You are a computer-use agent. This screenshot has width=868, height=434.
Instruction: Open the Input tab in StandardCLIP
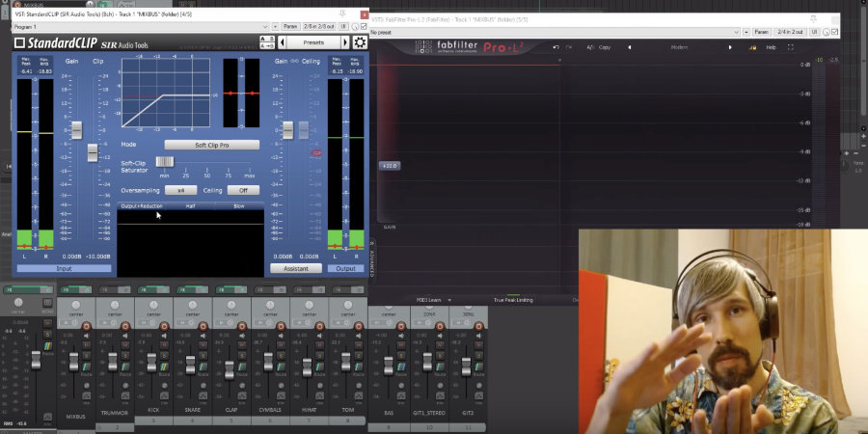[64, 268]
